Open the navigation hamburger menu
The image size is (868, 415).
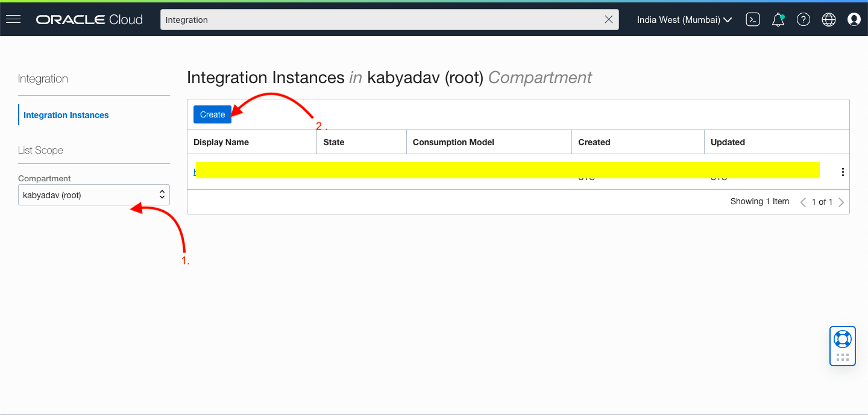13,19
